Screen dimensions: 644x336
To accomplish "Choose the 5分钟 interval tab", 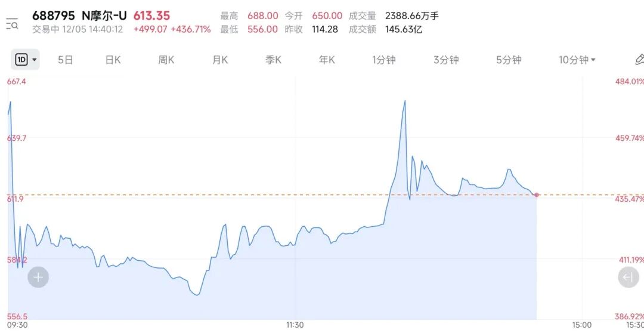I will click(x=509, y=60).
